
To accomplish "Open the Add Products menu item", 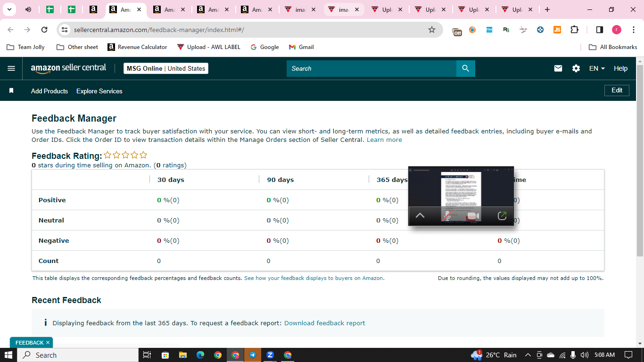I will tap(50, 91).
